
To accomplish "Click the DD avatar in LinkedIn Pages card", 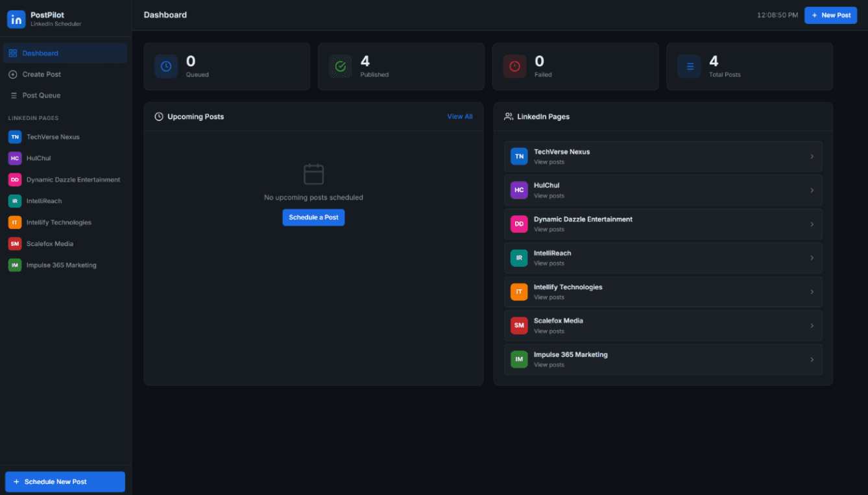I will [x=519, y=224].
